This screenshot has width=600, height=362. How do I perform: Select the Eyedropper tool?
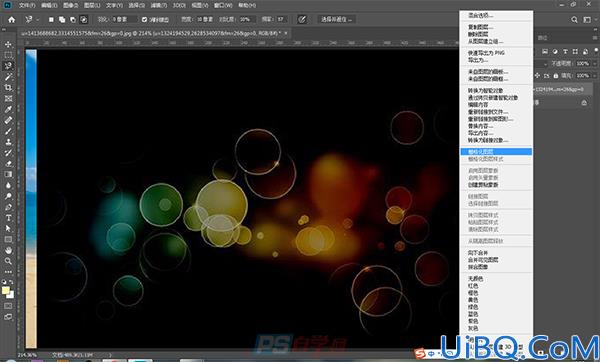pyautogui.click(x=8, y=109)
